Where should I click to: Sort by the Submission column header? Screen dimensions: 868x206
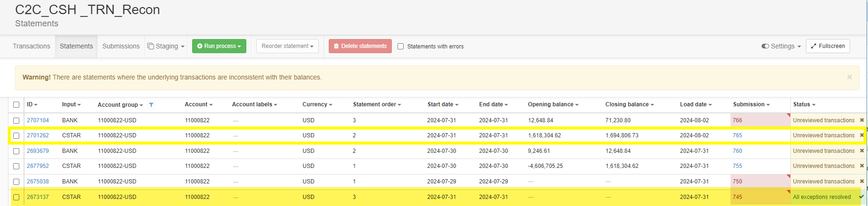[751, 104]
